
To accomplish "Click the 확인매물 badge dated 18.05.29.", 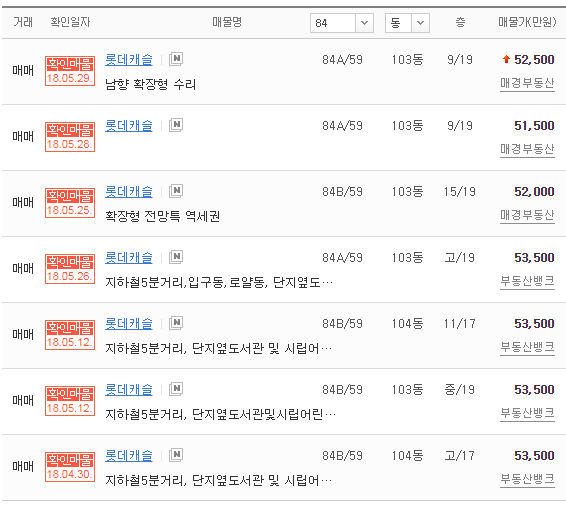I will (x=70, y=71).
